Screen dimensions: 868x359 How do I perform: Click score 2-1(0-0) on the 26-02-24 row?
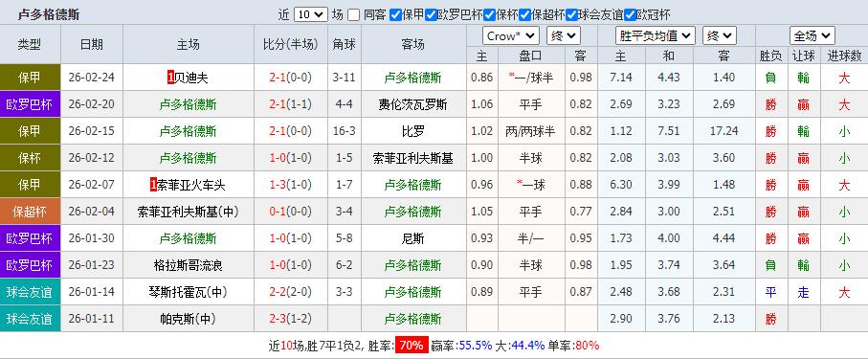[291, 78]
